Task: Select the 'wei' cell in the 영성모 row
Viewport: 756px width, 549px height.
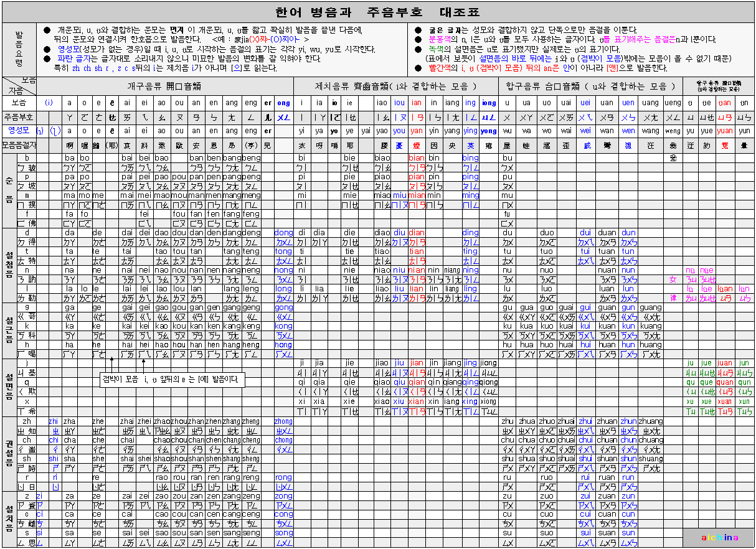Action: pyautogui.click(x=585, y=131)
